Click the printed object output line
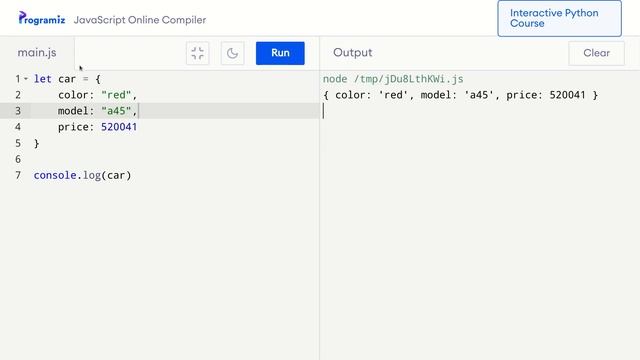 460,95
